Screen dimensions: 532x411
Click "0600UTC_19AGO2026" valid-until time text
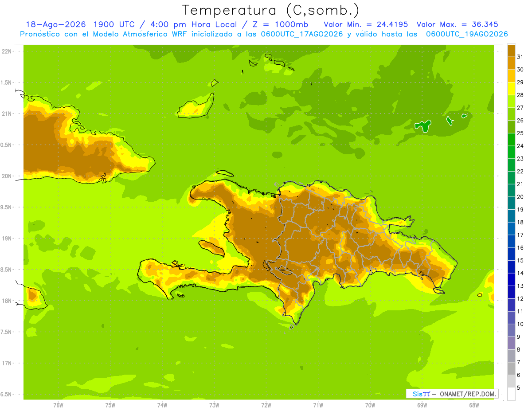[x=467, y=34]
